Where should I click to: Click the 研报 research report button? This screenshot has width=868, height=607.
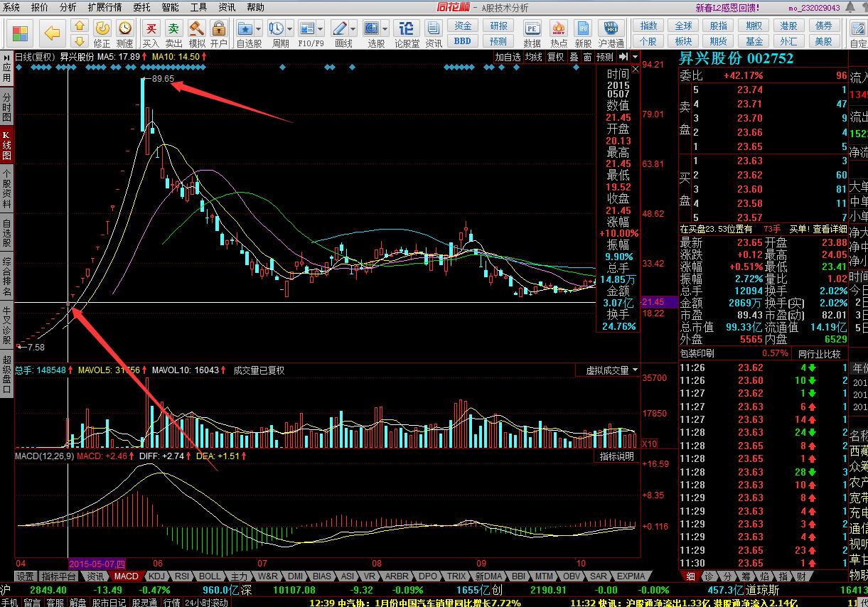coord(499,26)
